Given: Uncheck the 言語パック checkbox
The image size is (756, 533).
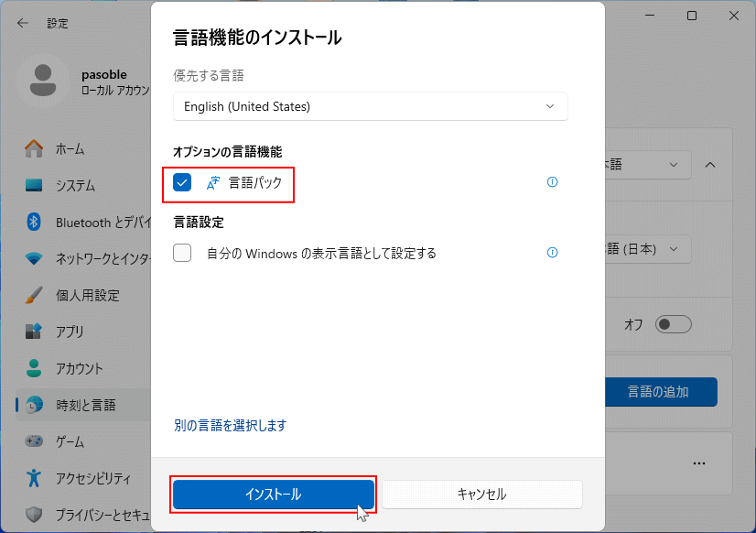Looking at the screenshot, I should 182,182.
